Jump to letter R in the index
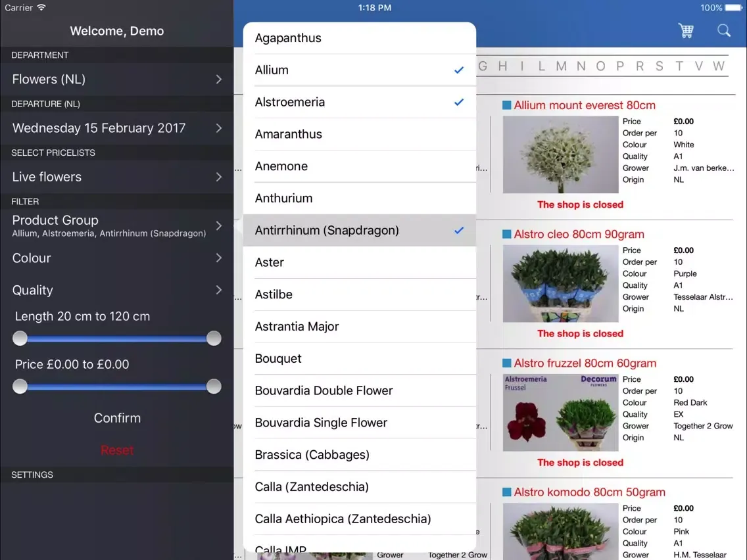Screen dimensions: 747x560 (640, 66)
